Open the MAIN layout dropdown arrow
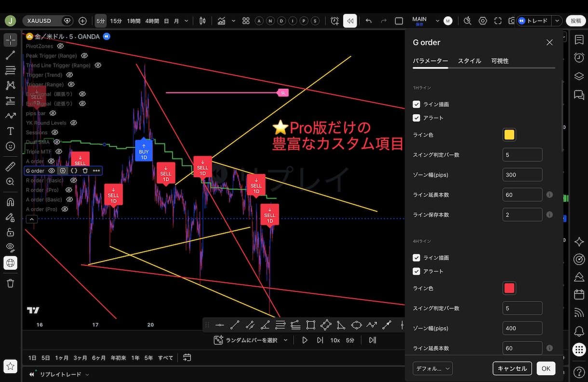 (x=438, y=21)
